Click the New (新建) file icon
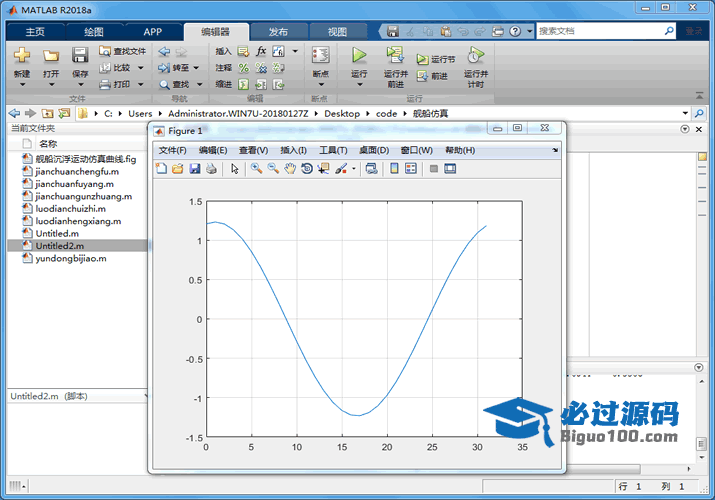This screenshot has height=500, width=715. click(x=21, y=56)
